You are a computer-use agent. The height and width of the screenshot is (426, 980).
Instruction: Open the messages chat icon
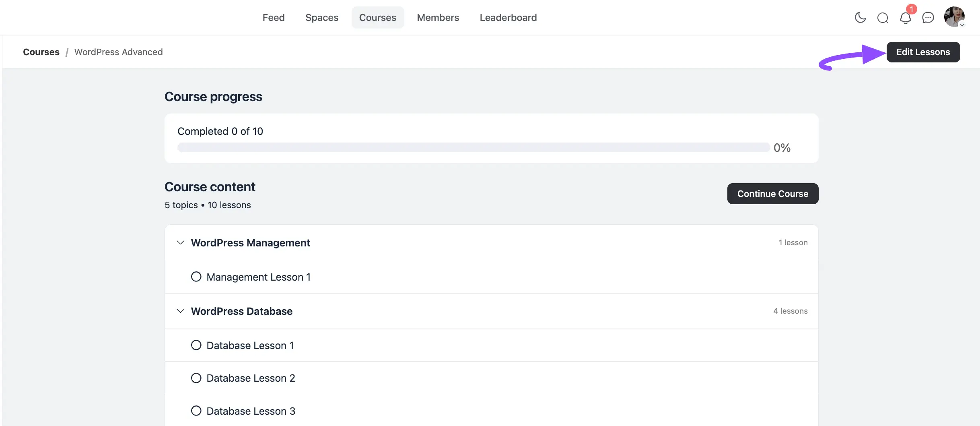928,18
